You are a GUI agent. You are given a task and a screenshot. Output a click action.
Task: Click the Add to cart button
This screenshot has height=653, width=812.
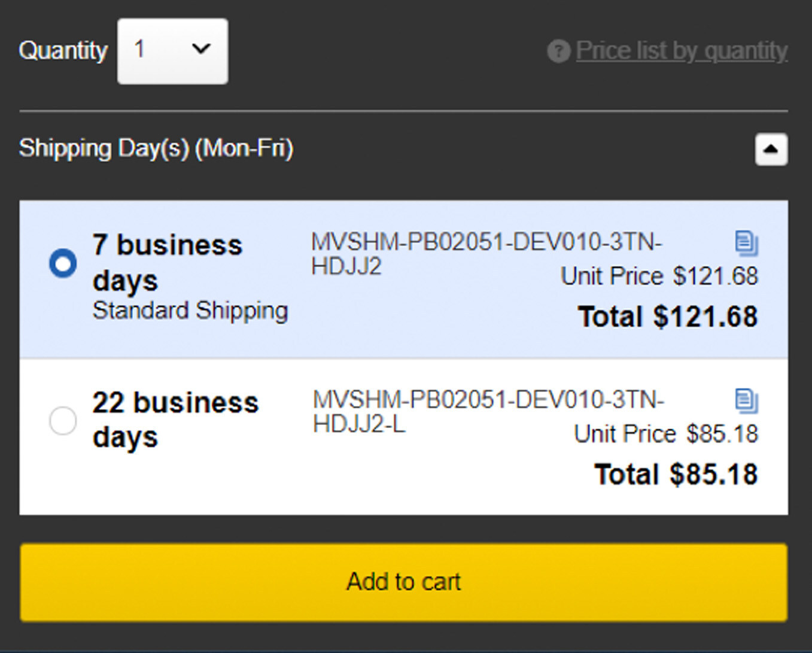403,582
